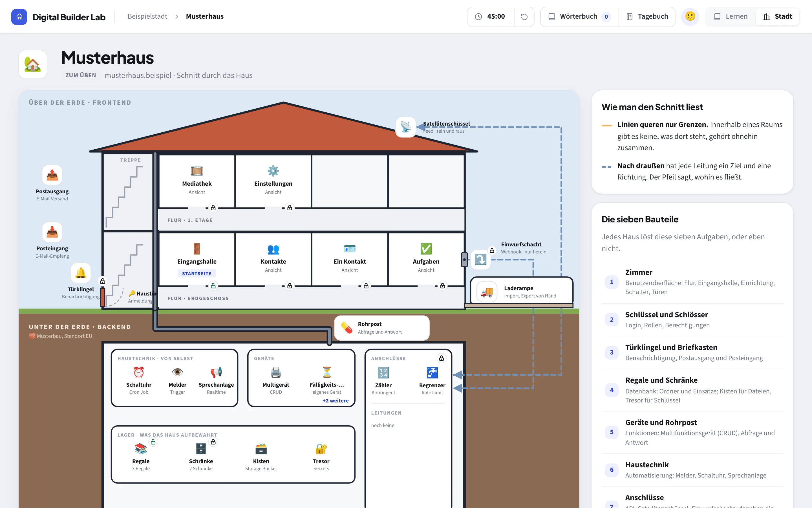Click the Zähler counter icon
The height and width of the screenshot is (508, 812).
[x=383, y=373]
